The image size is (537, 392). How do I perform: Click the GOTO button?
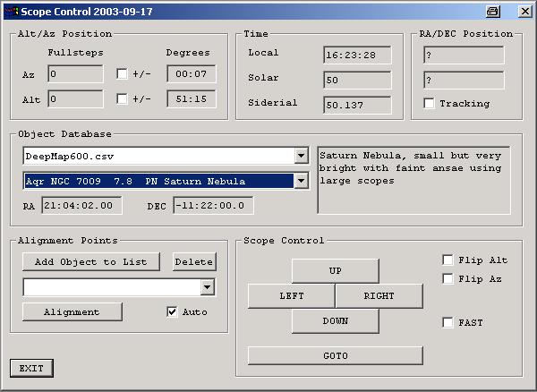335,356
